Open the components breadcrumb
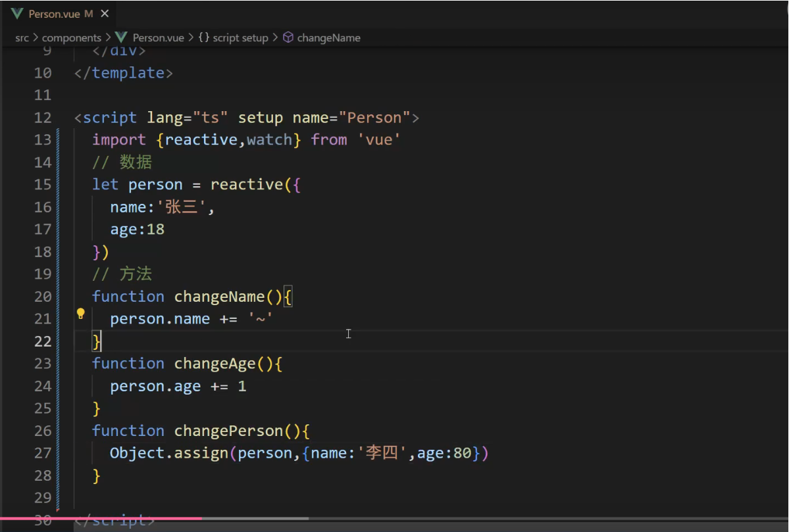 tap(72, 37)
